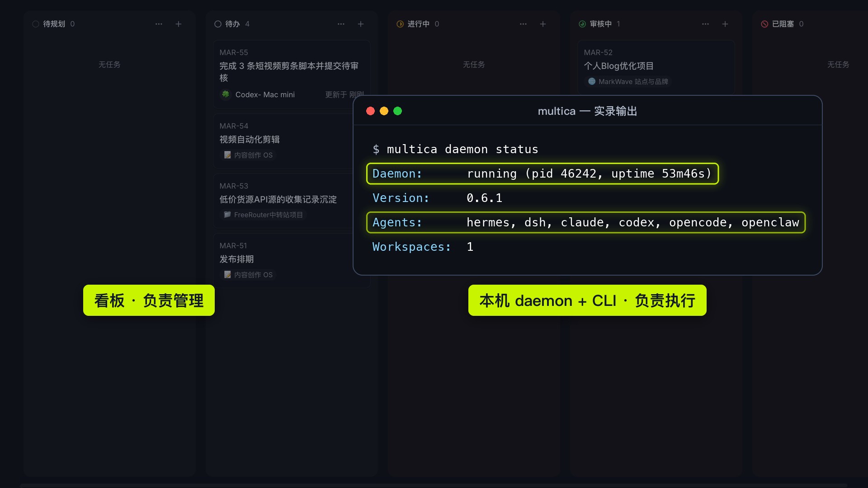
Task: Click the horizontal scrollbar at bottom
Action: 434,485
